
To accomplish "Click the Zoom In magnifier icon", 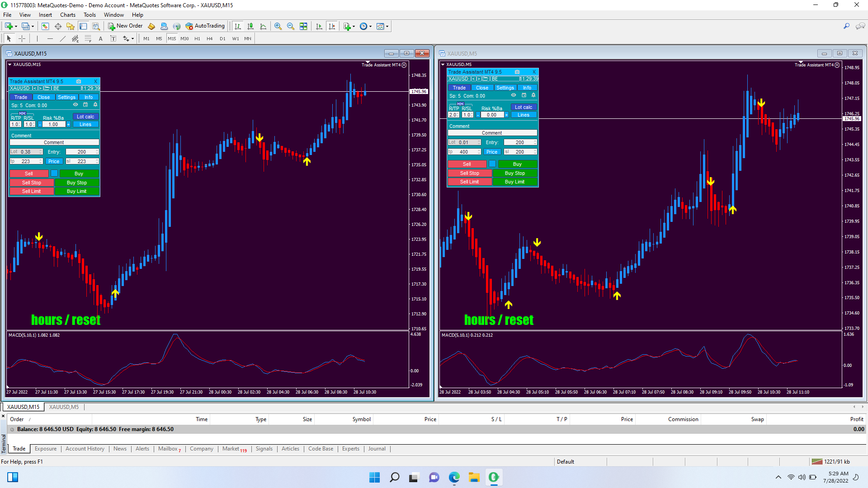I will [x=278, y=26].
